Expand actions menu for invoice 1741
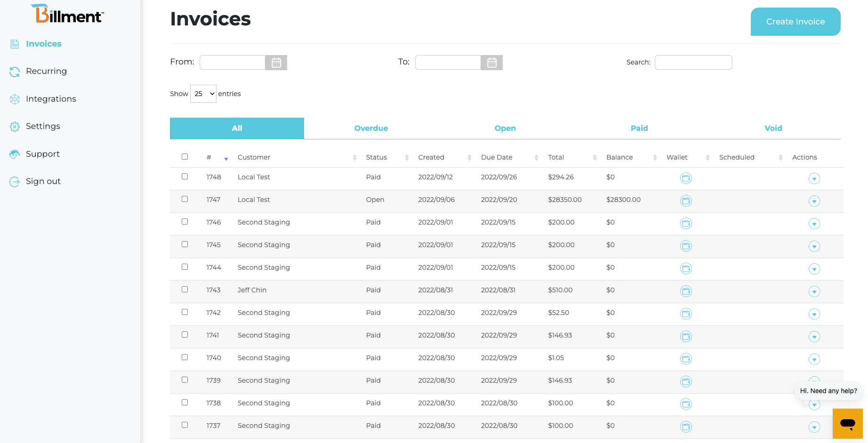868x443 pixels. (x=814, y=337)
